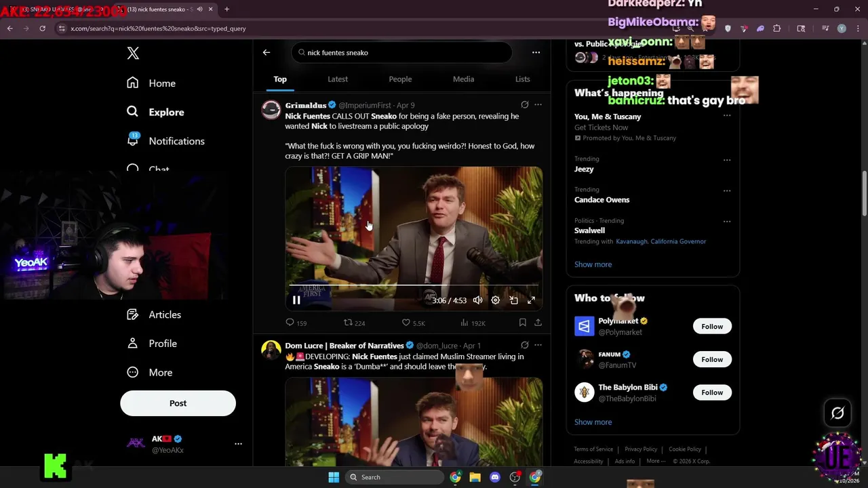Image resolution: width=868 pixels, height=488 pixels.
Task: Switch to the People tab
Action: [x=400, y=79]
